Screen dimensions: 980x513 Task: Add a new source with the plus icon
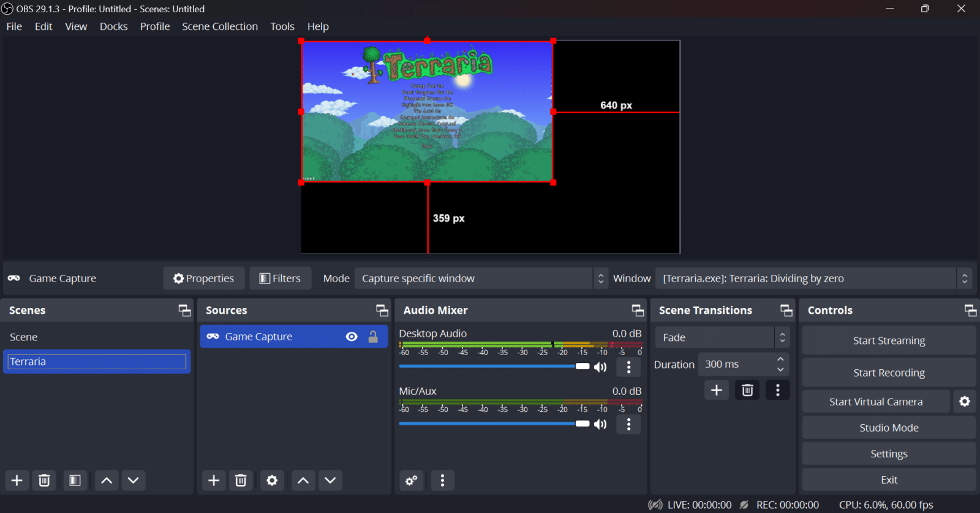point(214,481)
